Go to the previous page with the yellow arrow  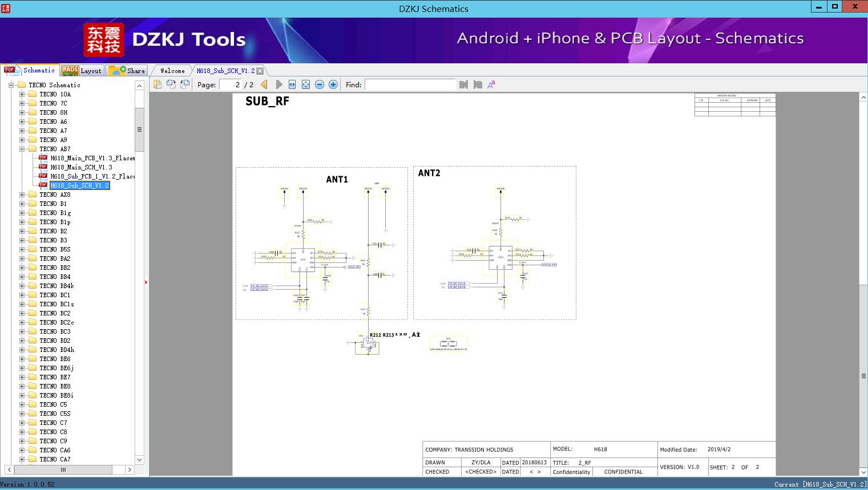click(264, 84)
